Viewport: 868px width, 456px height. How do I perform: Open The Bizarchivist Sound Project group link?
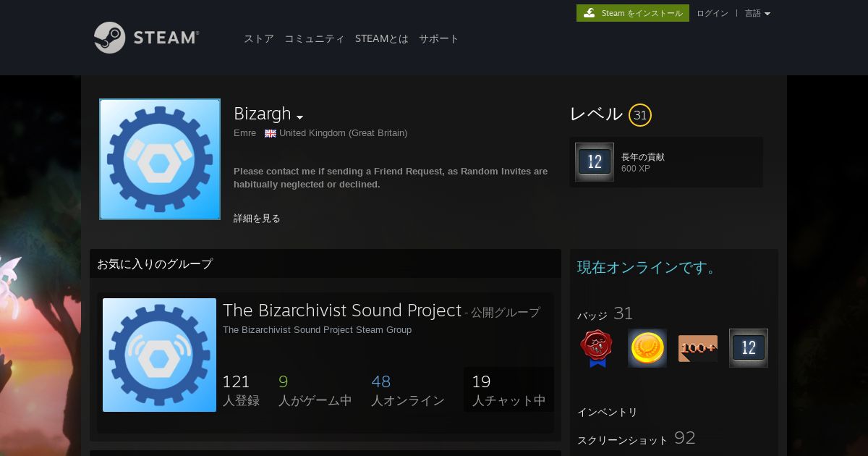click(x=342, y=311)
